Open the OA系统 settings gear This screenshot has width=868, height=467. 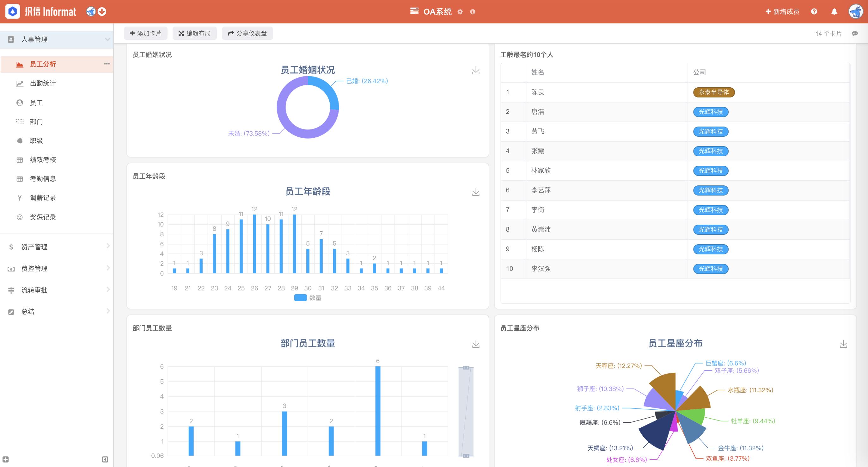pos(460,11)
